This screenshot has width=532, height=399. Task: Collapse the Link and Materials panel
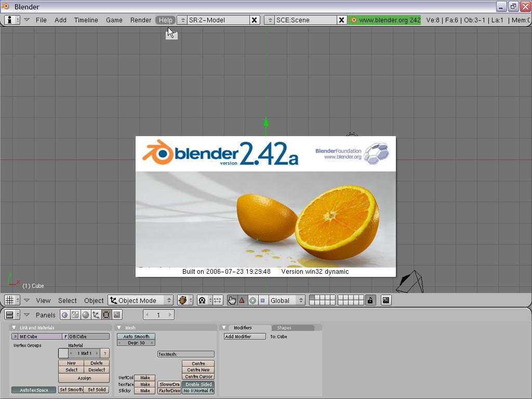tap(14, 328)
